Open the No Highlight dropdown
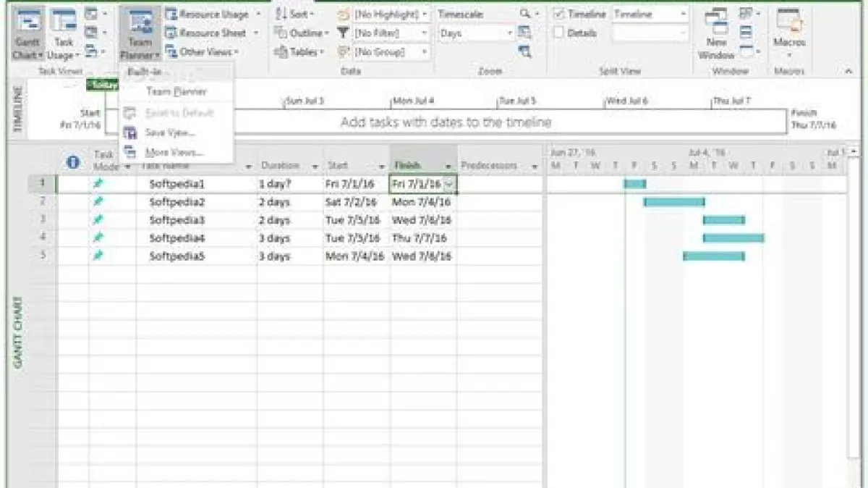 point(391,14)
